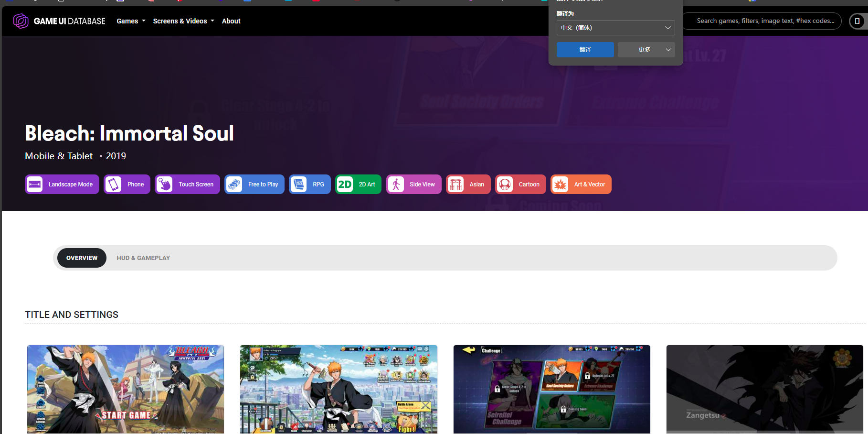The height and width of the screenshot is (434, 868).
Task: Click the Asian torii gate icon
Action: click(x=456, y=184)
